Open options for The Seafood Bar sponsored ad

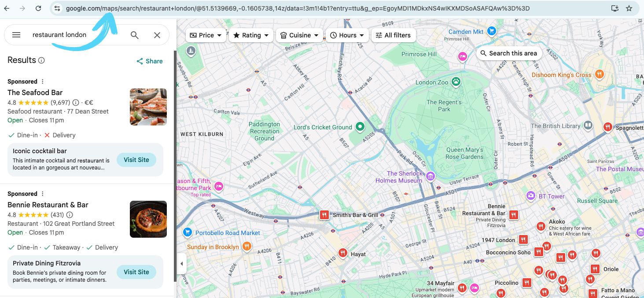click(43, 81)
